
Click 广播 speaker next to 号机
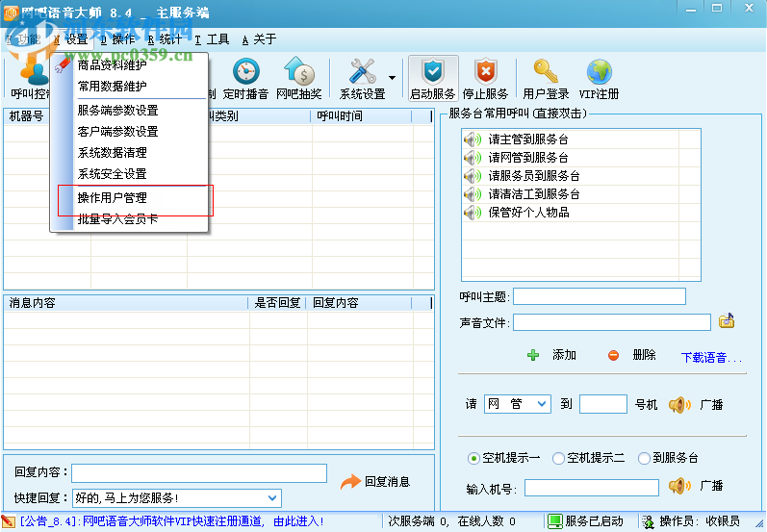pyautogui.click(x=679, y=404)
